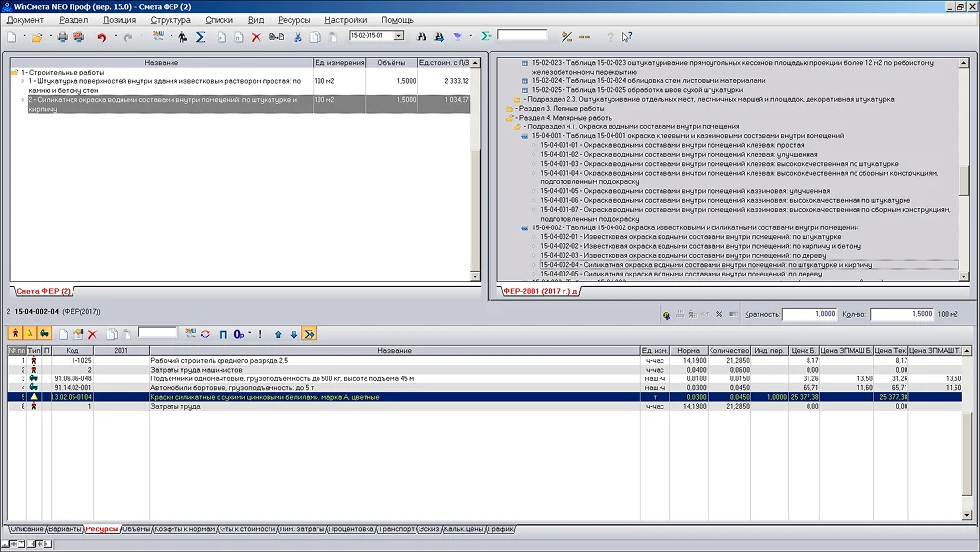The width and height of the screenshot is (980, 552).
Task: Select the ФЕР-2001 (2017 г.) catalog tab
Action: pos(541,291)
